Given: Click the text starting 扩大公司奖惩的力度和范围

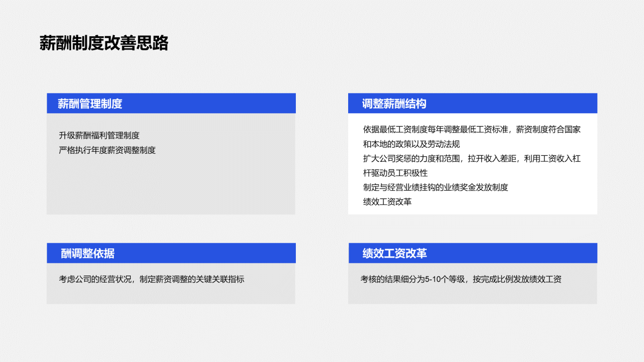Looking at the screenshot, I should click(472, 158).
